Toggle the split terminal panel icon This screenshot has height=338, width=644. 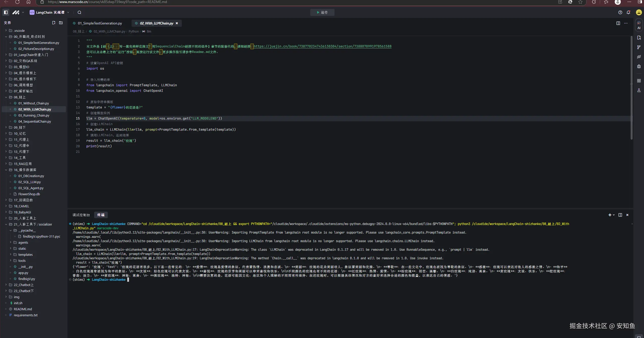pyautogui.click(x=620, y=215)
